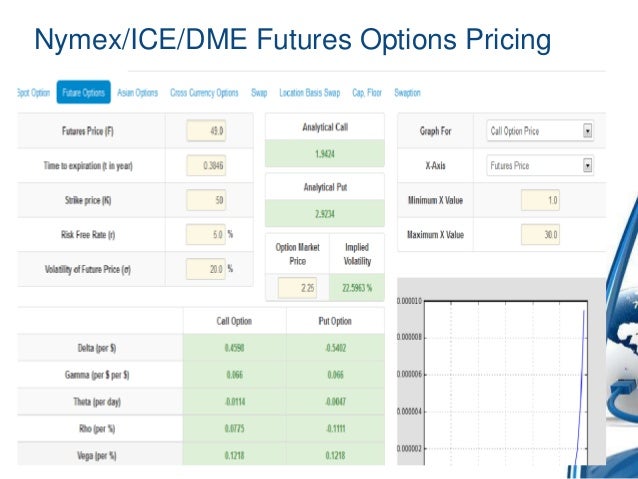This screenshot has height=479, width=638.
Task: Click the Futures Price (F) input field
Action: [x=208, y=130]
